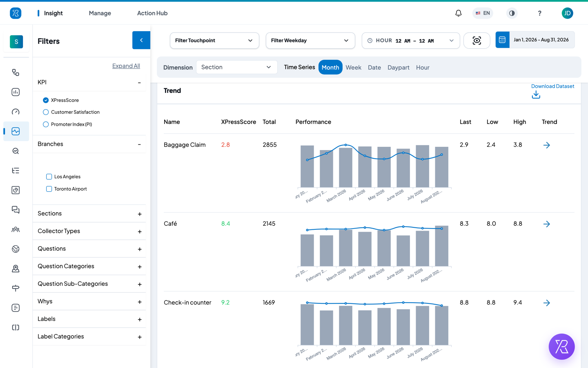The image size is (588, 368).
Task: Open the pie chart sidebar icon
Action: [x=16, y=190]
